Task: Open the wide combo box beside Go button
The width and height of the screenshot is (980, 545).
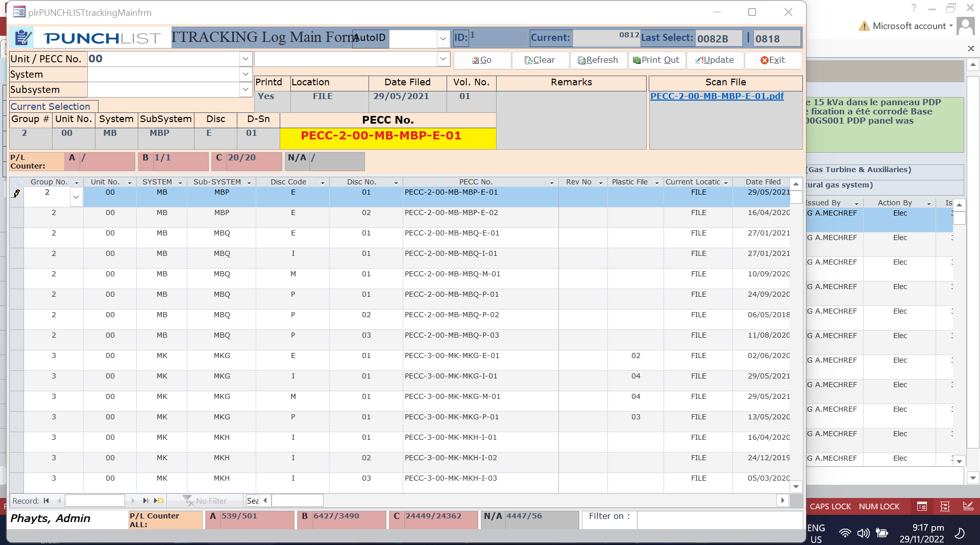Action: (443, 59)
